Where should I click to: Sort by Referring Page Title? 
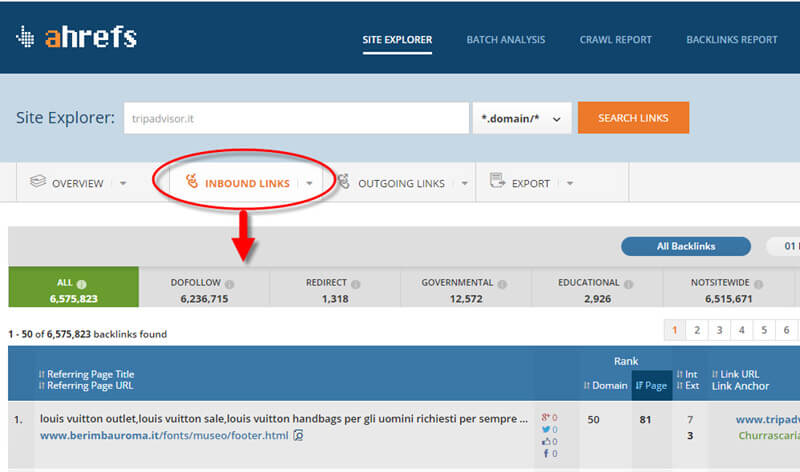pos(86,374)
